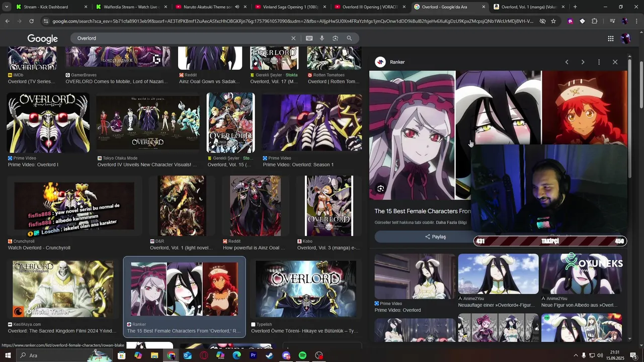Open the Google account avatar

click(626, 39)
